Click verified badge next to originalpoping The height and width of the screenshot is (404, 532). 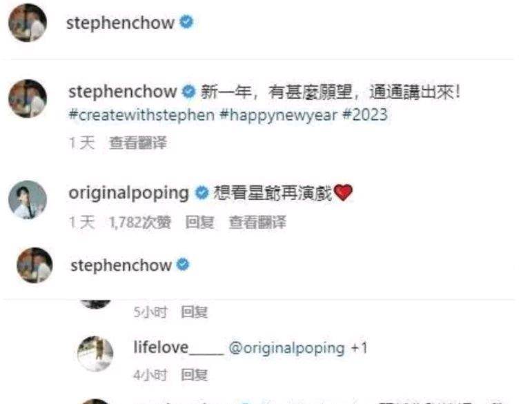pyautogui.click(x=202, y=192)
